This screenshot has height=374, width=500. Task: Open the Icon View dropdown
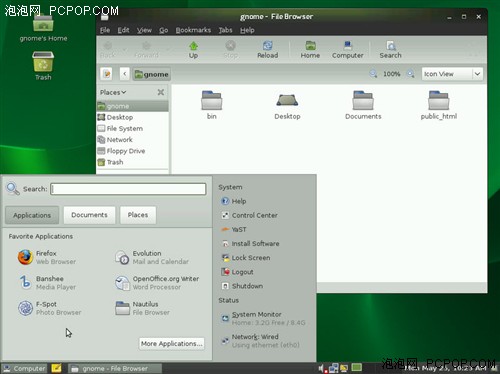click(452, 74)
